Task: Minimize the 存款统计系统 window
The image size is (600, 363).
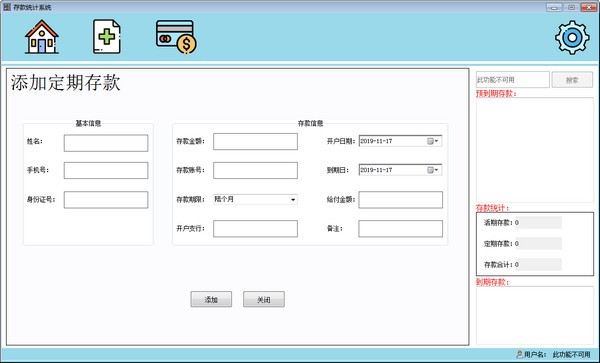Action: [554, 7]
